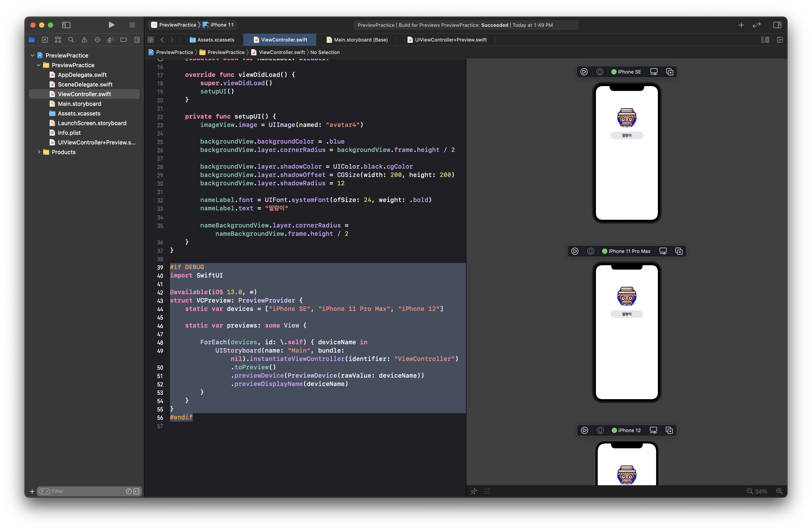This screenshot has height=530, width=812.
Task: Switch to the Assets.xcassets tab
Action: coord(216,40)
